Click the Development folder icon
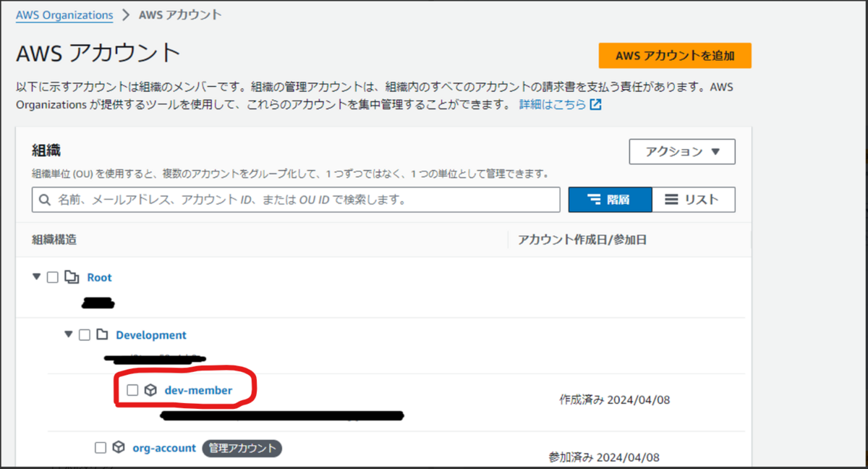Screen dimensions: 868x469 (x=102, y=334)
